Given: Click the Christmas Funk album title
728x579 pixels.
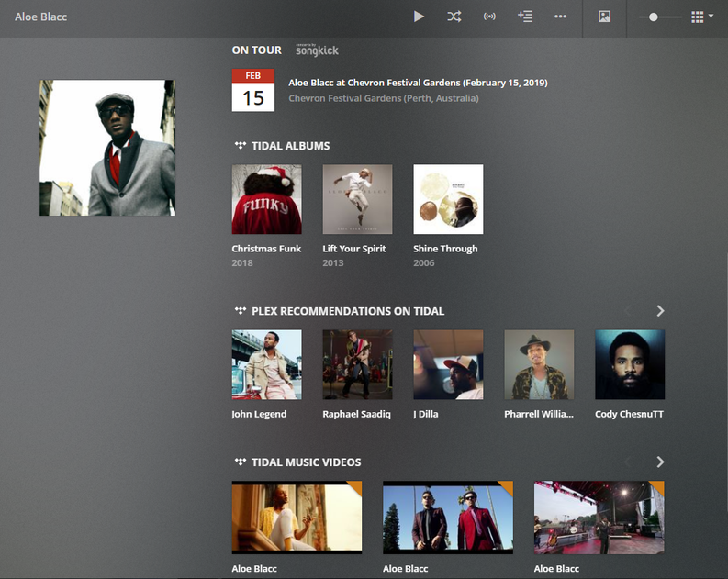Looking at the screenshot, I should pos(266,249).
